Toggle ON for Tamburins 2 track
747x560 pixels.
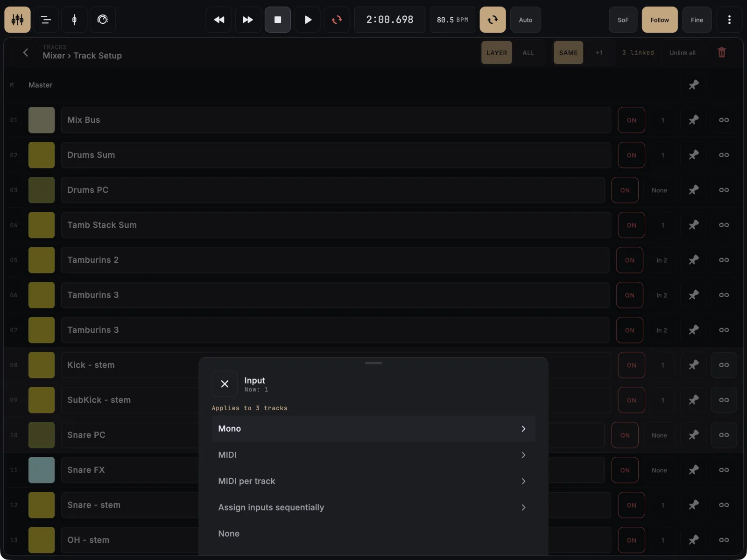[x=630, y=260]
